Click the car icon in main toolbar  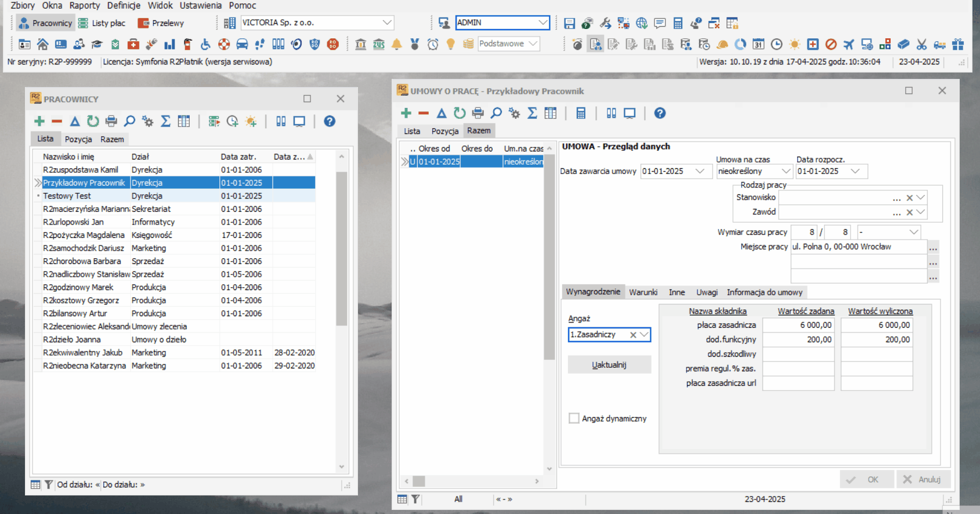pyautogui.click(x=242, y=44)
